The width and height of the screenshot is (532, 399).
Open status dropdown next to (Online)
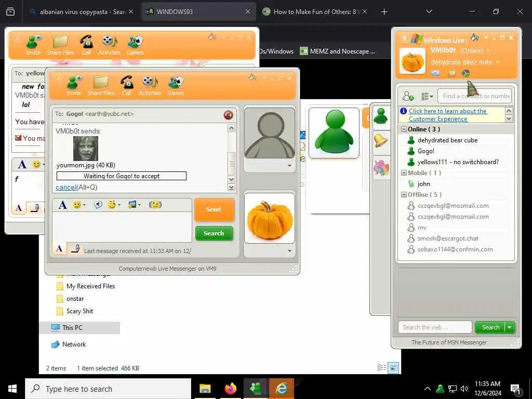[488, 51]
